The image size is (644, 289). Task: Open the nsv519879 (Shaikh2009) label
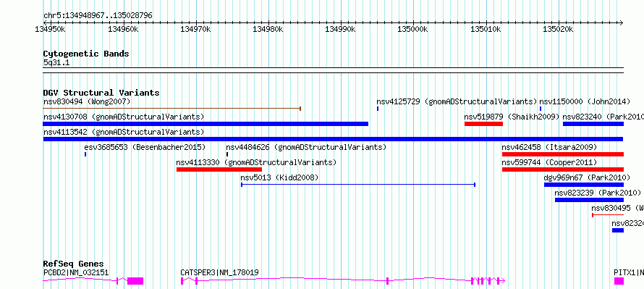(512, 117)
